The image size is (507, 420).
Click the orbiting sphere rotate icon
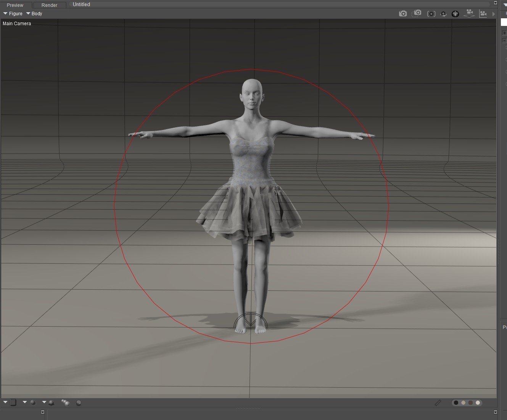pos(443,14)
